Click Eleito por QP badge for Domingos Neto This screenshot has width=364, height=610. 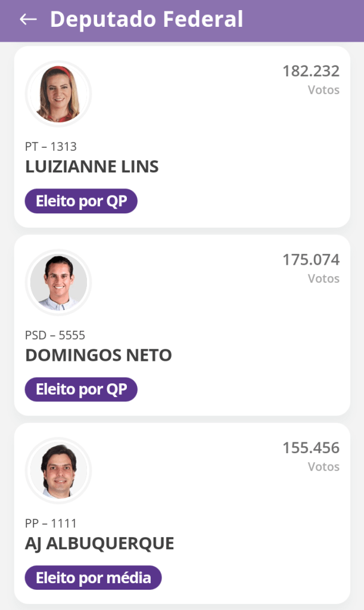click(81, 390)
